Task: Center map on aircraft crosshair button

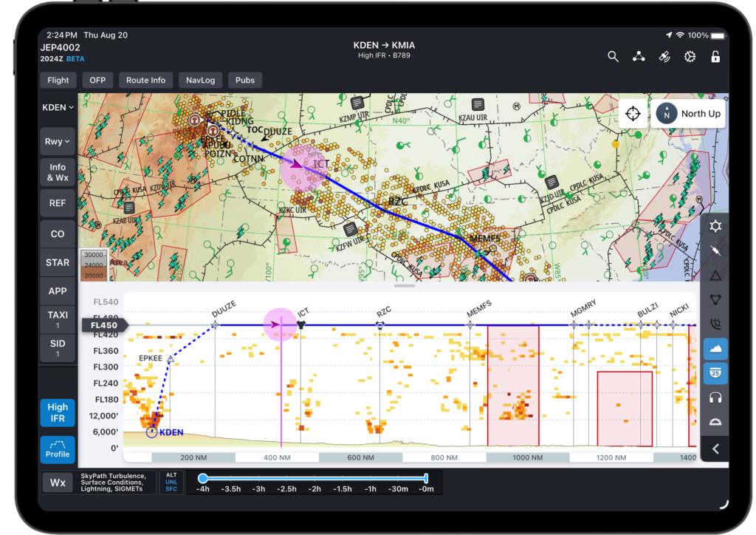Action: coord(633,114)
